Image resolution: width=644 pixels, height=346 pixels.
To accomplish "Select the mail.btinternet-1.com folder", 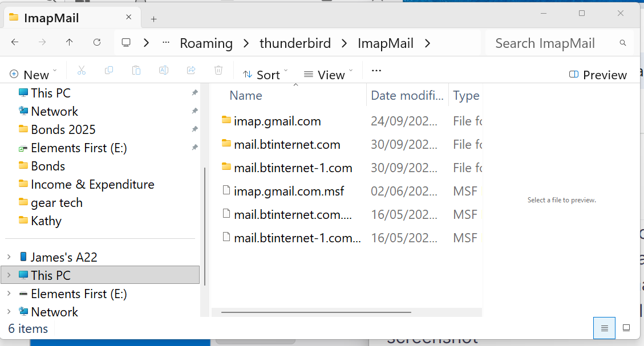I will 287,168.
